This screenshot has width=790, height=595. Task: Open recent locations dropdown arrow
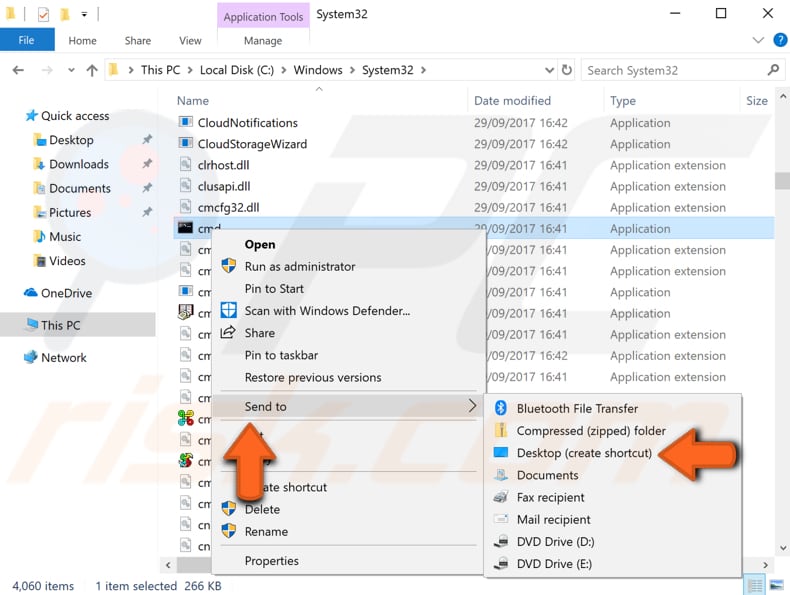coord(72,70)
